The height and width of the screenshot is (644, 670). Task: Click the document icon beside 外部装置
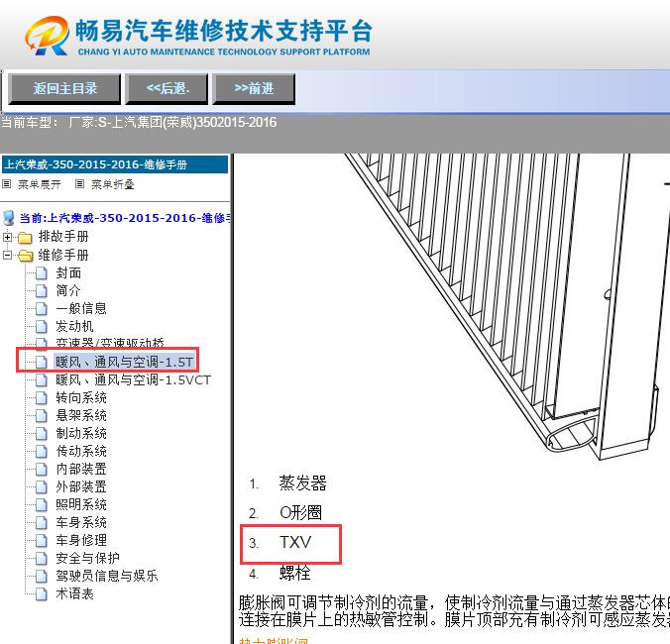(x=41, y=486)
